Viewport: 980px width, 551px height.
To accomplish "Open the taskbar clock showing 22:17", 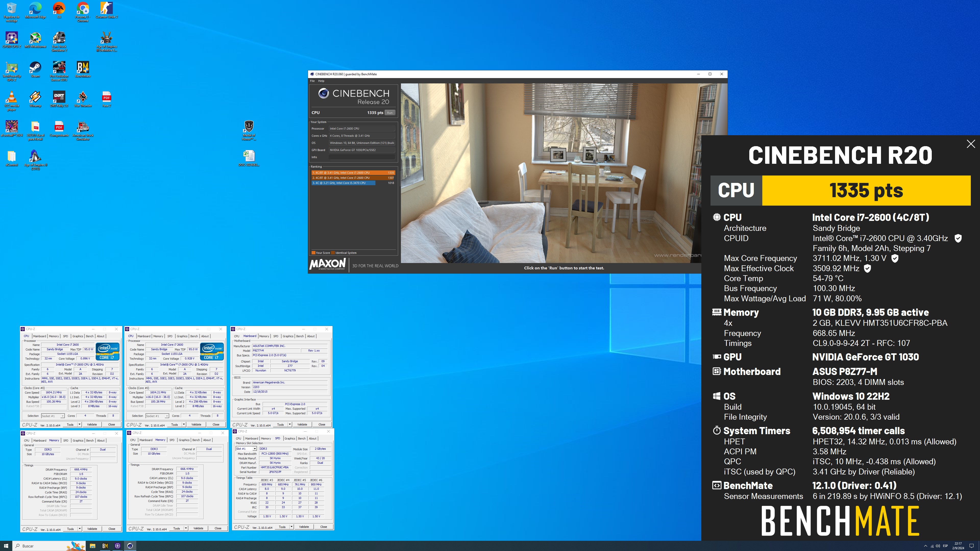I will 958,546.
